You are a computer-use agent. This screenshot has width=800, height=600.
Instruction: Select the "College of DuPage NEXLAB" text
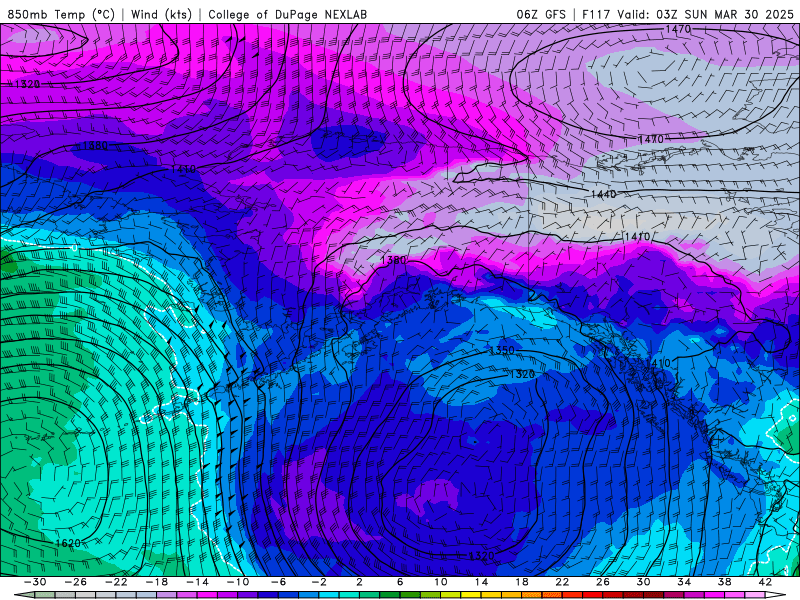(287, 14)
